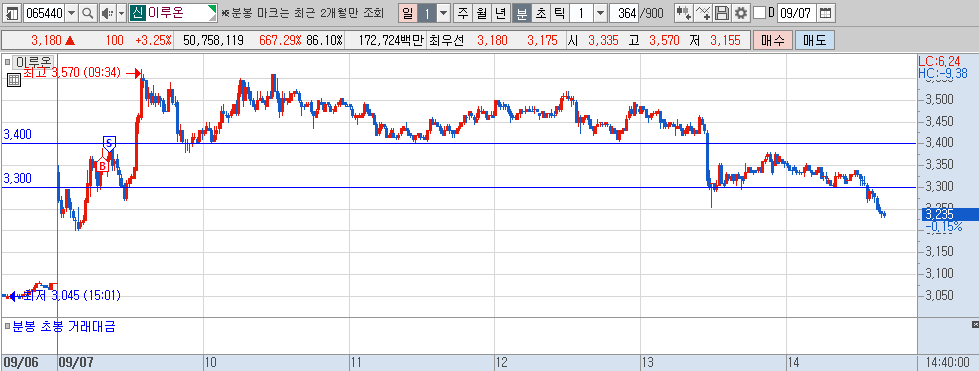This screenshot has width=979, height=371.
Task: Click the 매도 sell button
Action: tap(814, 41)
